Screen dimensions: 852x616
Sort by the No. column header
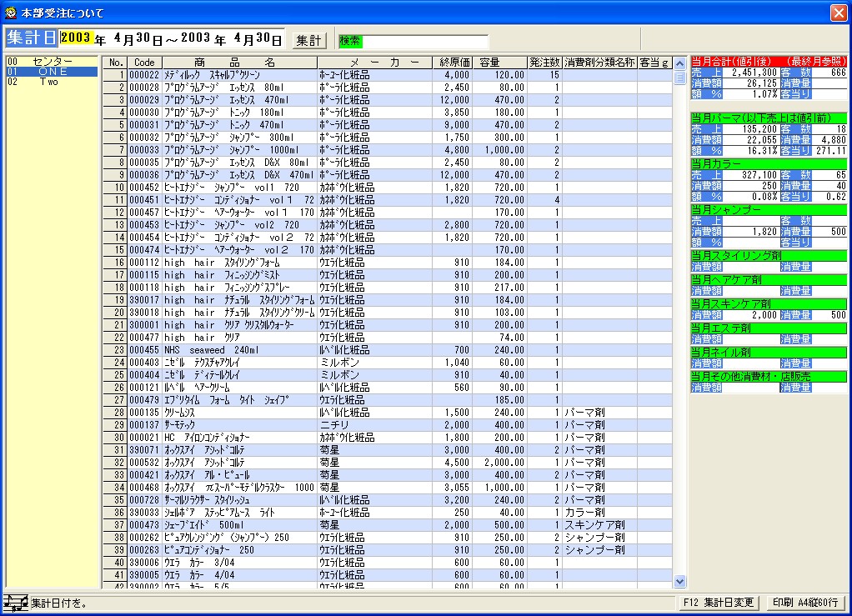(x=115, y=63)
